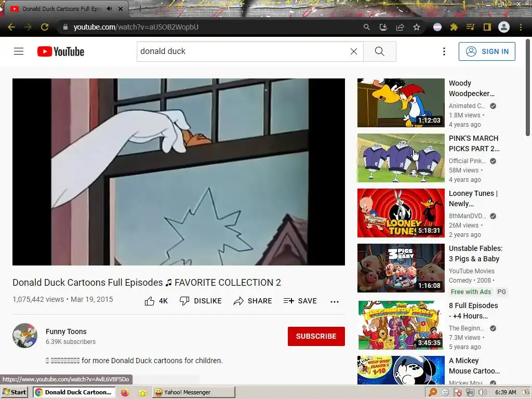Click the page vertical scrollbar
The image size is (532, 399).
click(x=528, y=88)
